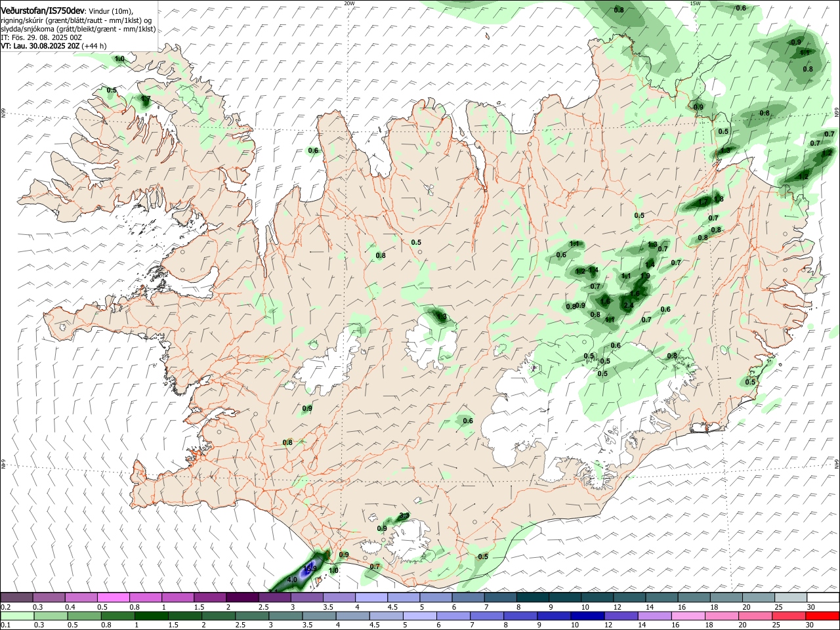Select the navy blue swatch labeled 10 in rain scale
The height and width of the screenshot is (630, 840).
pos(587,616)
